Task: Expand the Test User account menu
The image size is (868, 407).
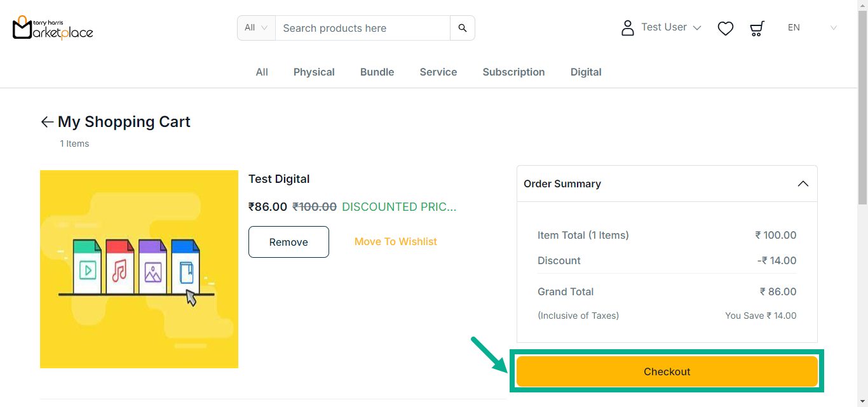Action: point(671,27)
